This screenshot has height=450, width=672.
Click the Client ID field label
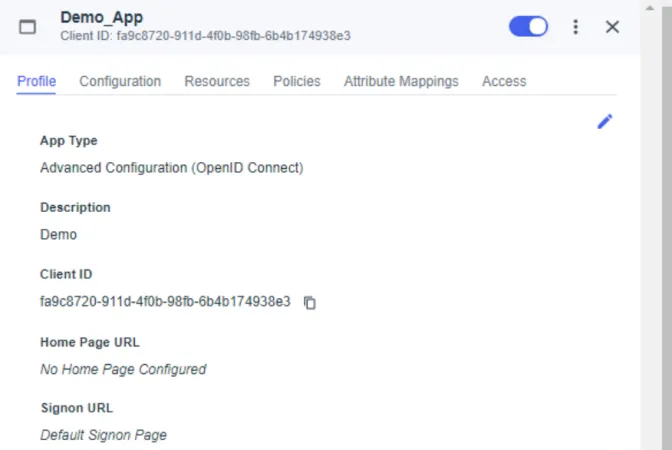[66, 274]
